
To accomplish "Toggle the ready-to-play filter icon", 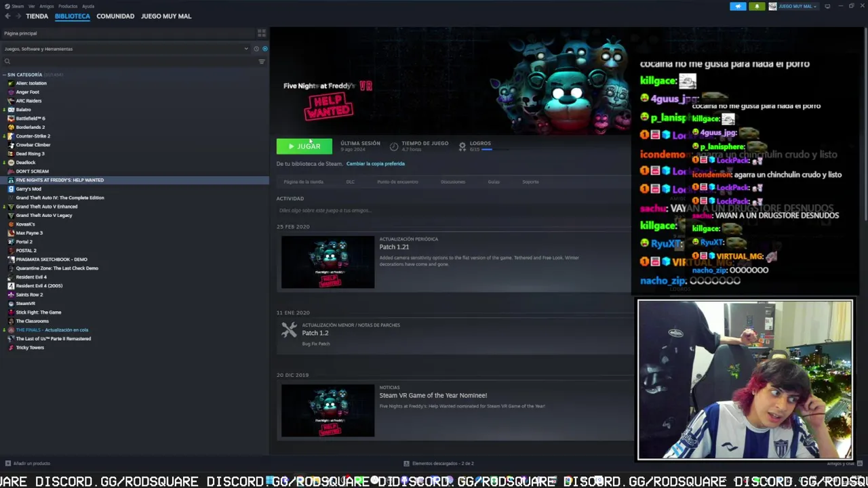I will click(265, 49).
